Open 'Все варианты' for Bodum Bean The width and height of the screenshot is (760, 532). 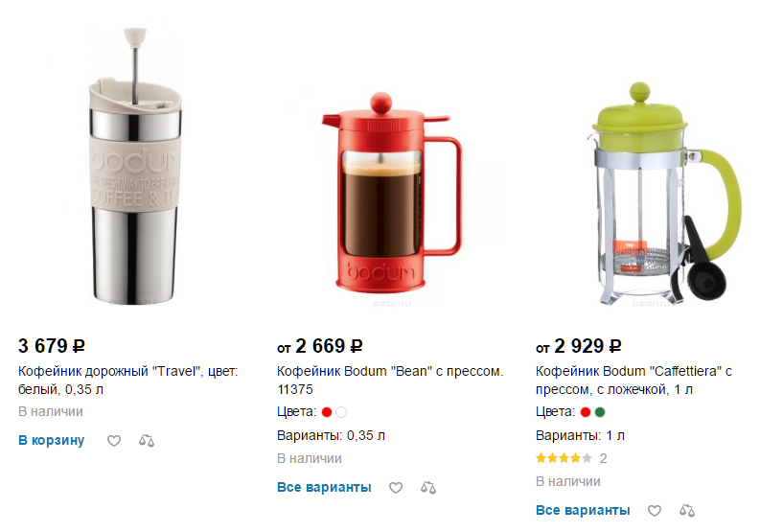coord(324,487)
